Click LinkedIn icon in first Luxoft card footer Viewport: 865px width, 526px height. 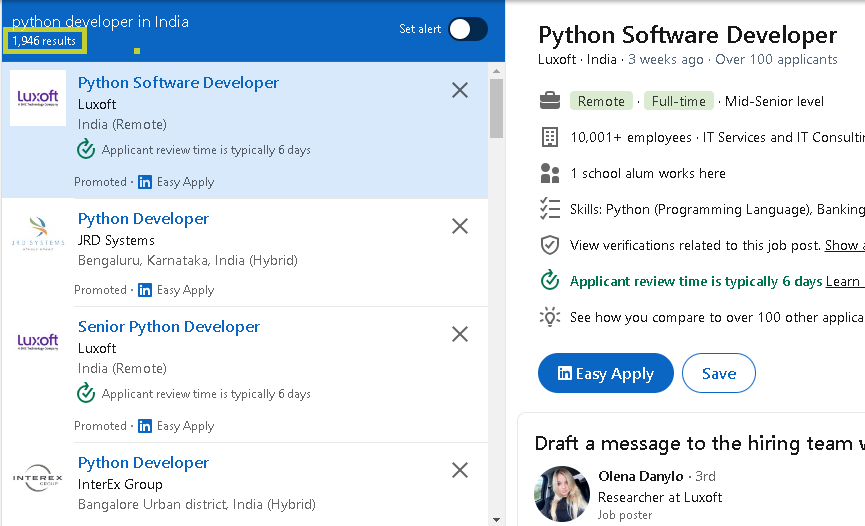pos(145,182)
